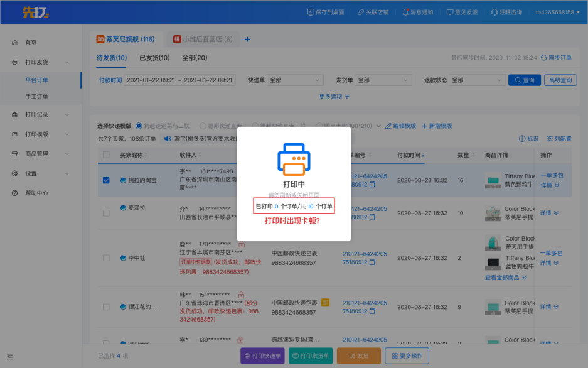
Task: Open 列配置 column settings
Action: coord(550,139)
